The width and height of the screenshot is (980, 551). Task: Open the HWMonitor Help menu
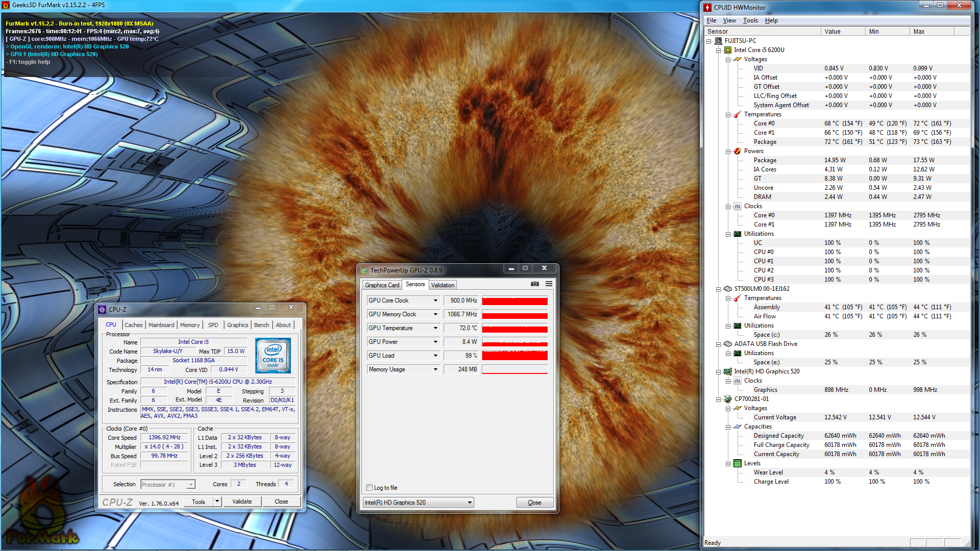(x=771, y=20)
